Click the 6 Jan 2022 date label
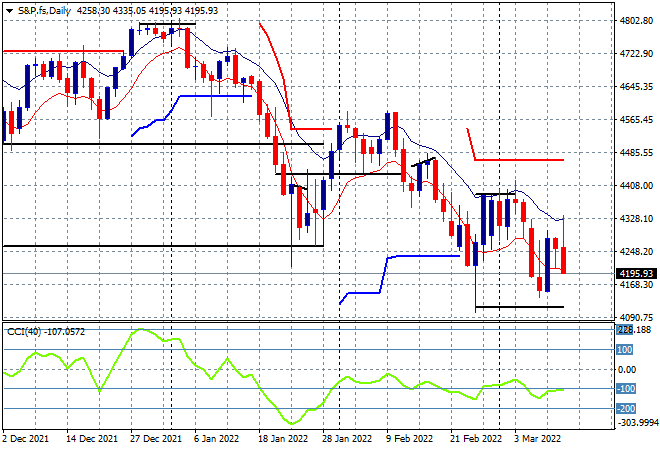Viewport: 660px width, 450px height. coord(216,439)
